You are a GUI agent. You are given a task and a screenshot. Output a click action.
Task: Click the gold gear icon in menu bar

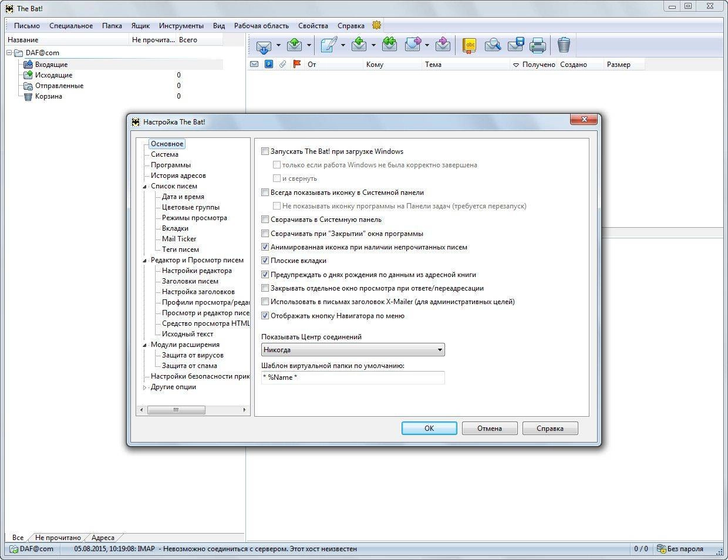377,25
